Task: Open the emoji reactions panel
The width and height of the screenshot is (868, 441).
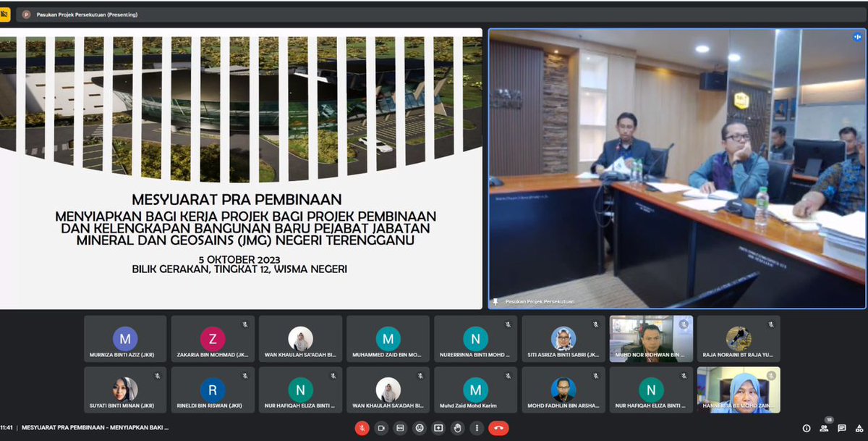Action: tap(420, 428)
